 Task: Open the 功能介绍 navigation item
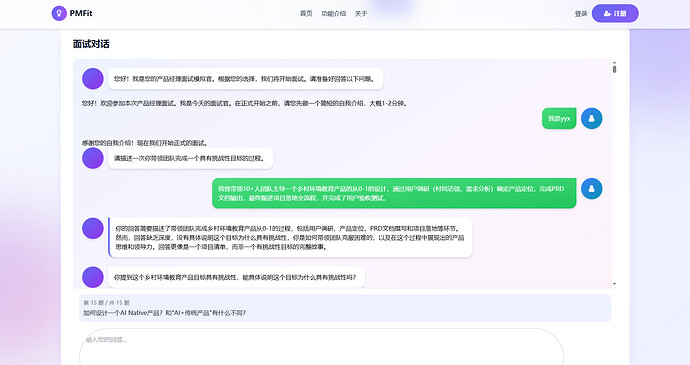coord(334,14)
